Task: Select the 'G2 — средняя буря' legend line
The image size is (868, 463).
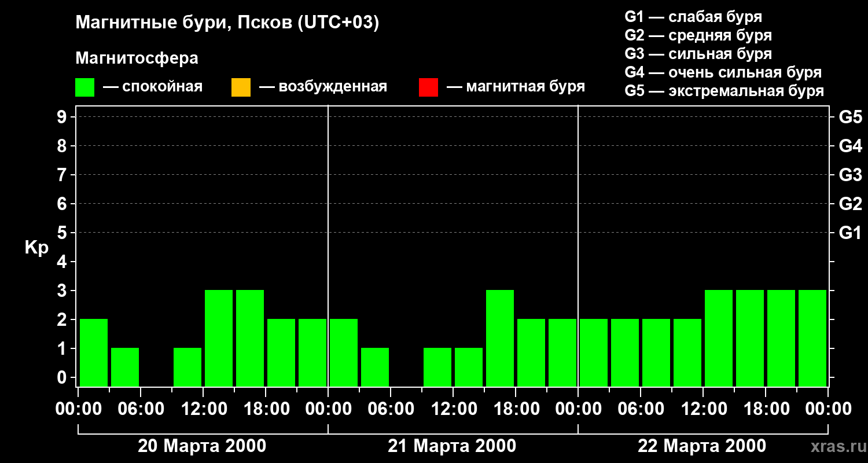Action: click(x=698, y=35)
